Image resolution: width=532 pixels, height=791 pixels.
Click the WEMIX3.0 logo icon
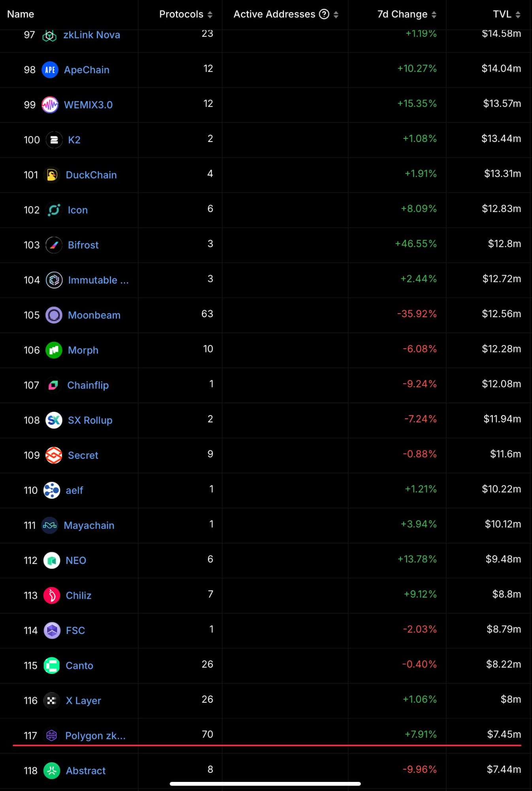click(50, 105)
